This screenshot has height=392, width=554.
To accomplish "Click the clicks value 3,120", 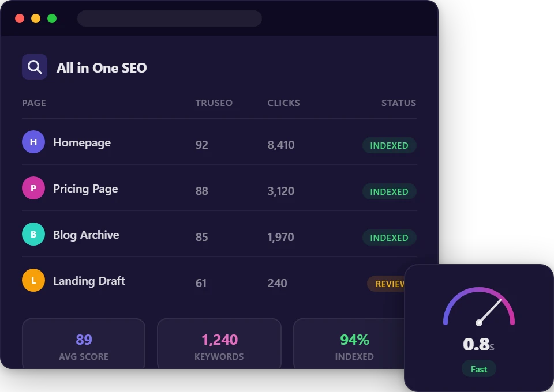I will coord(281,191).
